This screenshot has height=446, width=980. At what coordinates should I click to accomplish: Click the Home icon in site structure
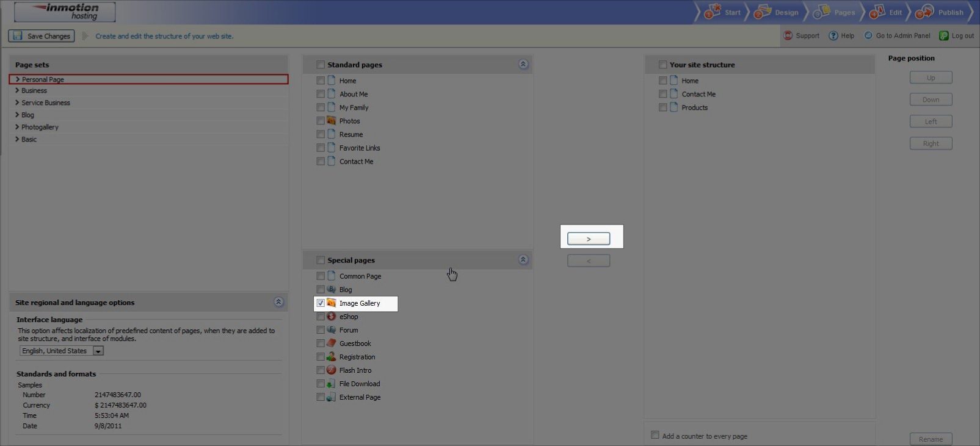coord(673,81)
